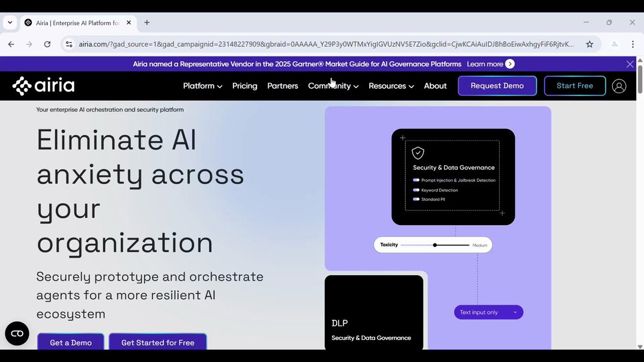The image size is (644, 362).
Task: Click the Security & Data Governance heading
Action: tap(454, 167)
